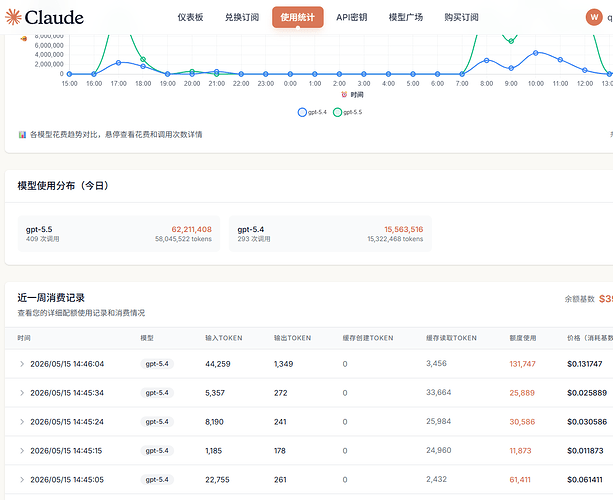Click the 62,211,408 total on gpt-5.5 card

click(x=192, y=229)
